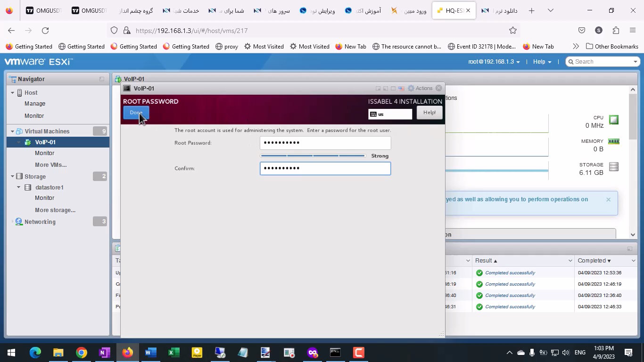This screenshot has height=362, width=644.
Task: Collapse the VoIP-01 tree node
Action: tap(19, 142)
